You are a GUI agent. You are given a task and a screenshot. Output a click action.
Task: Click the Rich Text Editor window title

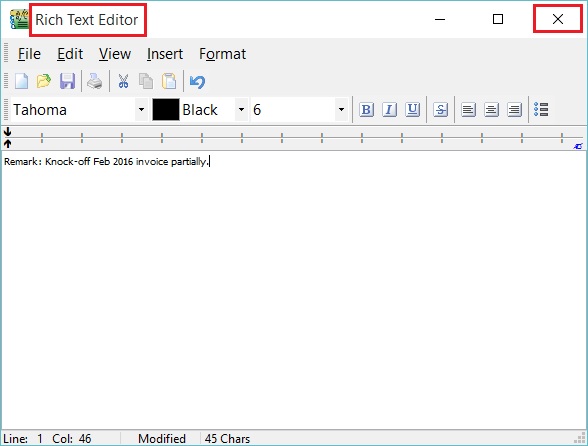pos(87,20)
